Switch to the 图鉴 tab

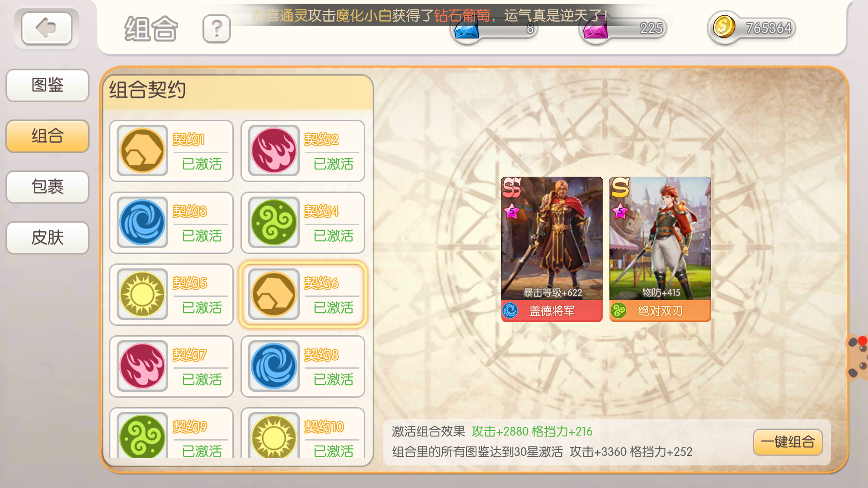(47, 85)
